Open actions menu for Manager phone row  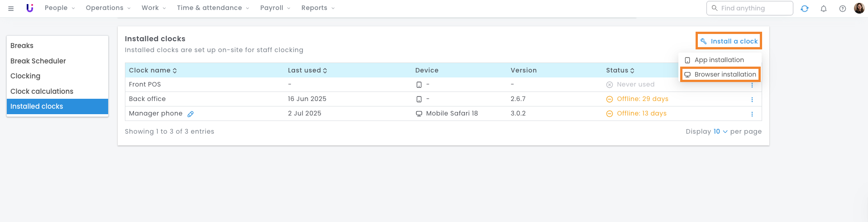(752, 114)
